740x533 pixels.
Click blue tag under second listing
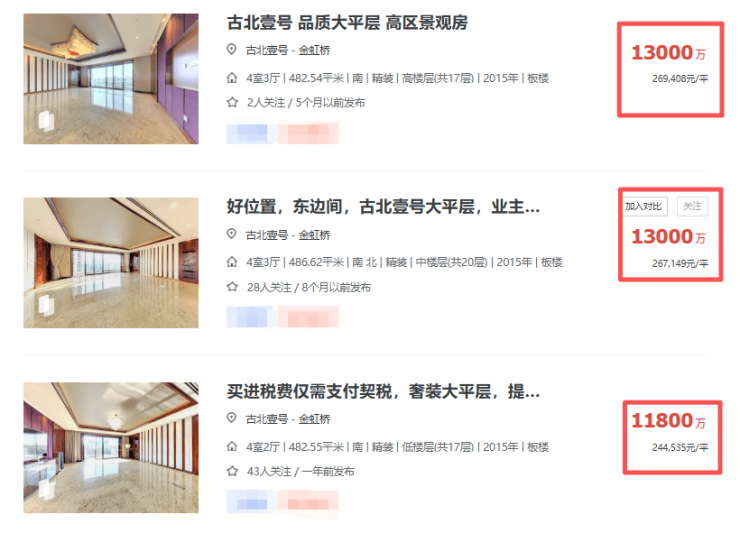click(x=251, y=317)
